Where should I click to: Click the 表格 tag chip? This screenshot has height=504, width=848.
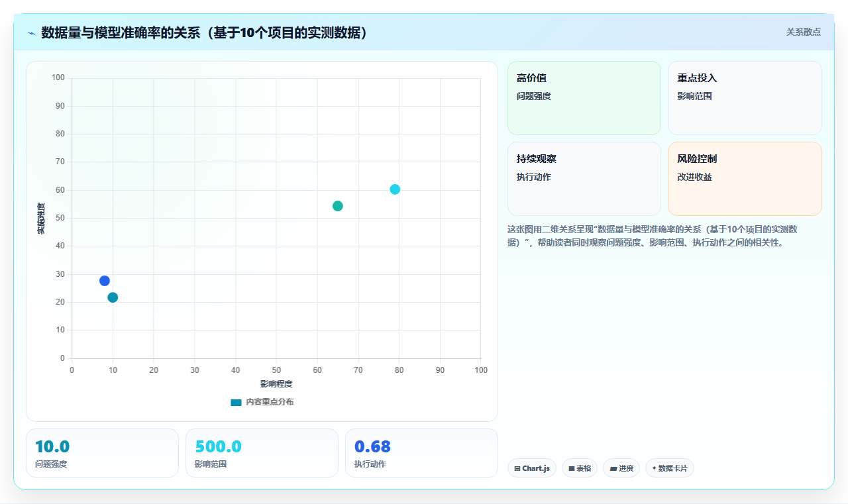pyautogui.click(x=580, y=468)
